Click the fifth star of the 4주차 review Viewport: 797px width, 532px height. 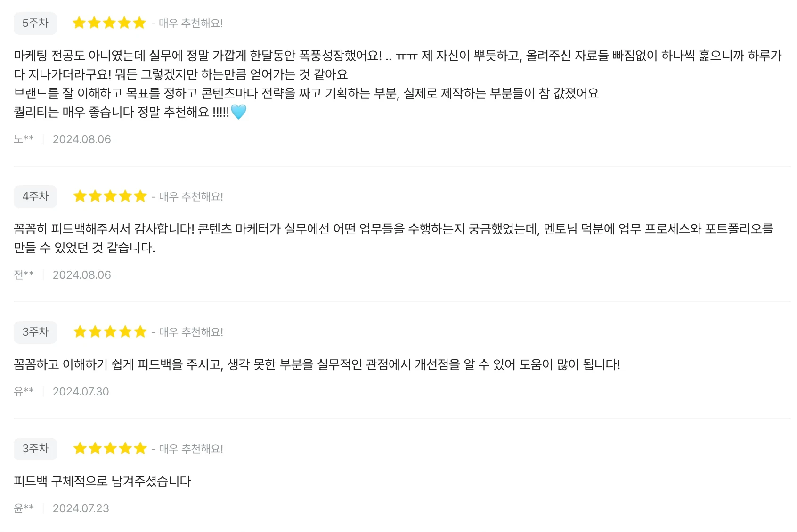pos(140,196)
